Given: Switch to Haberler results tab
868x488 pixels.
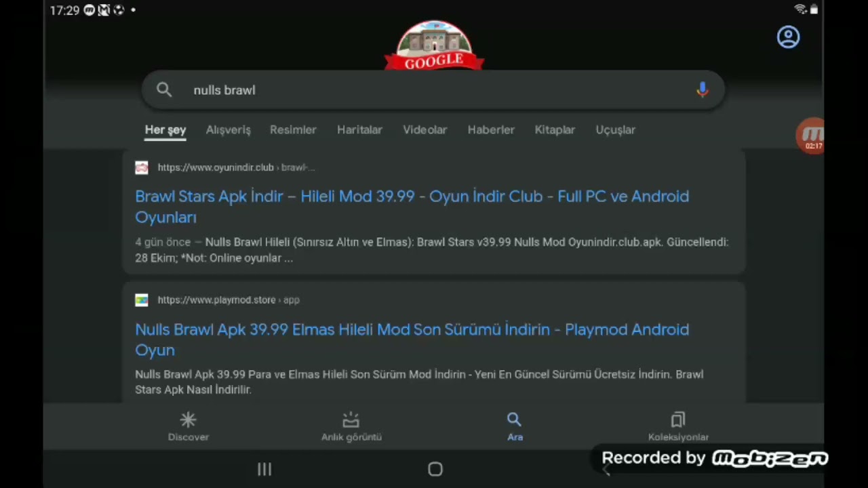Looking at the screenshot, I should pyautogui.click(x=491, y=129).
